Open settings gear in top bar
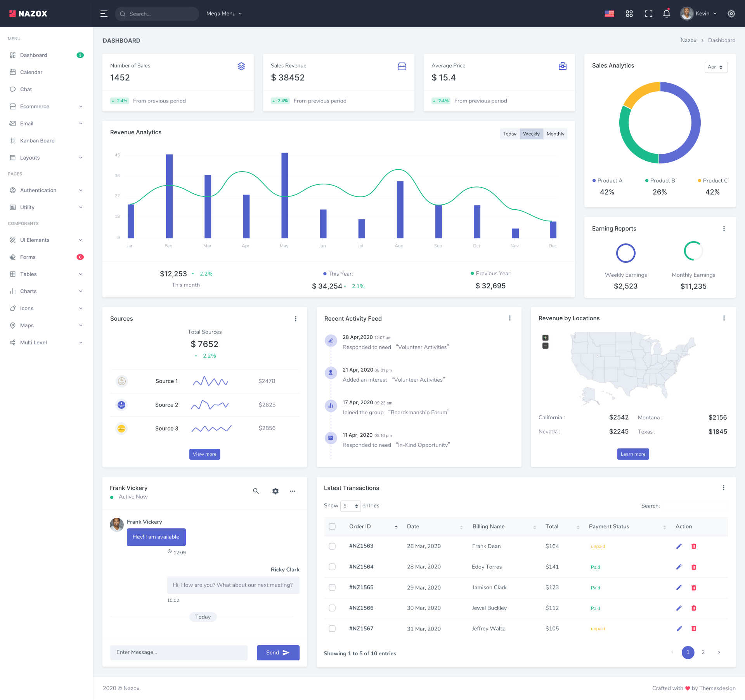Screen dimensions: 745x700 click(x=731, y=14)
